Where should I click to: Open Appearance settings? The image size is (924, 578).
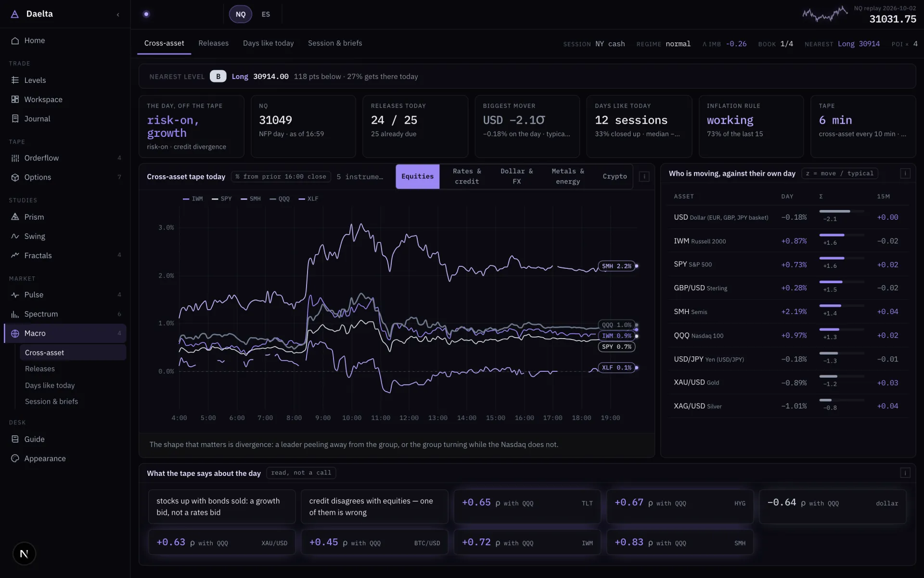(x=65, y=459)
